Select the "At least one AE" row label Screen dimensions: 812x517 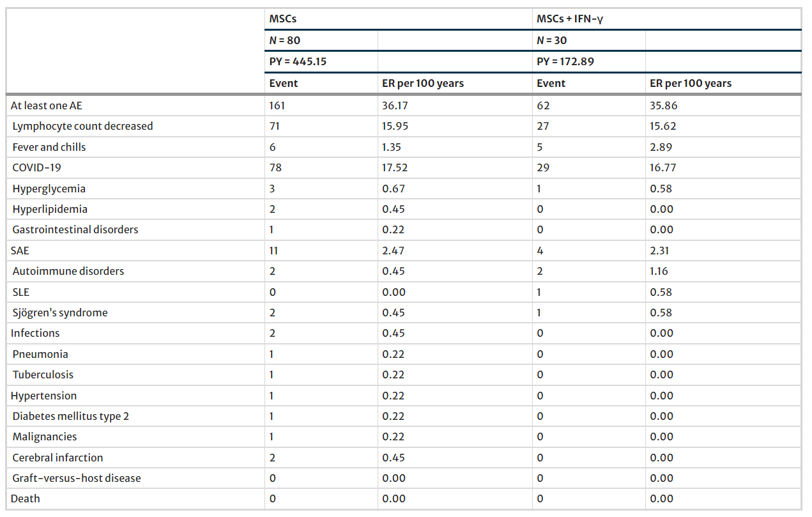coord(47,105)
